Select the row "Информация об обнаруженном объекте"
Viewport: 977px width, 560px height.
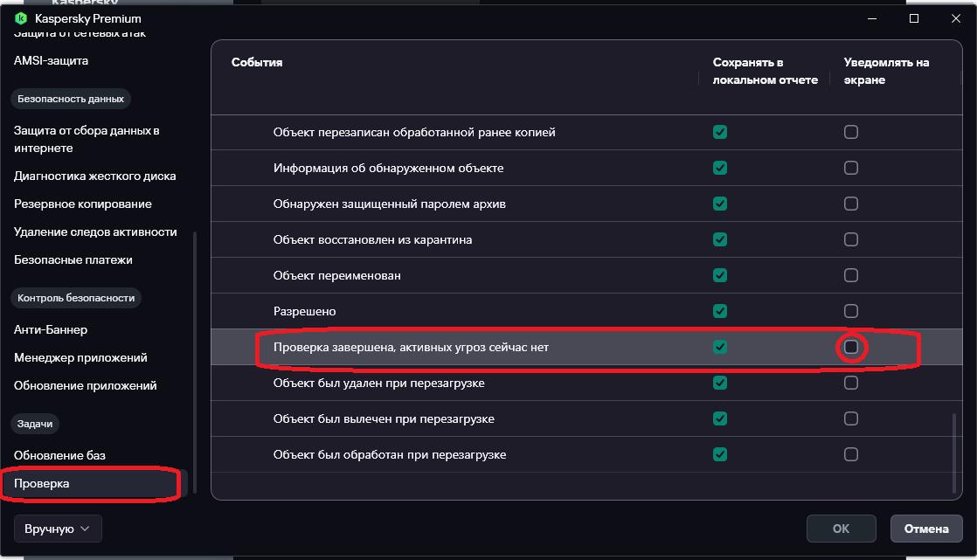click(388, 168)
